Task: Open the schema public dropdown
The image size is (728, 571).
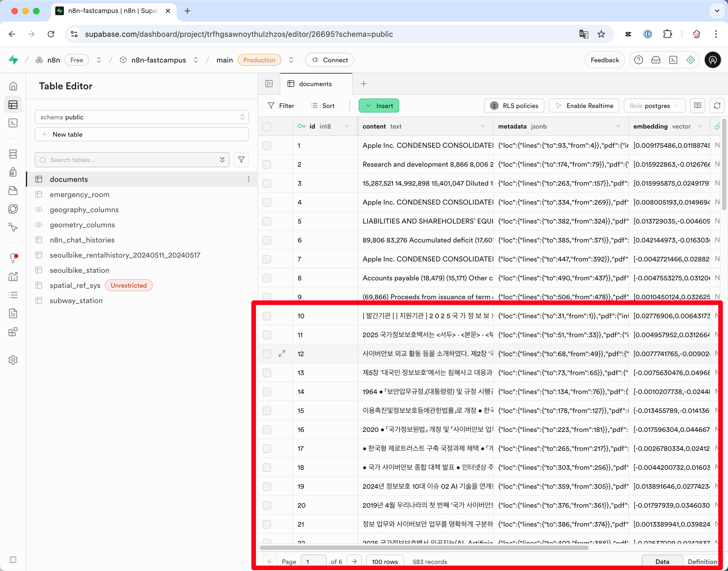Action: point(142,117)
